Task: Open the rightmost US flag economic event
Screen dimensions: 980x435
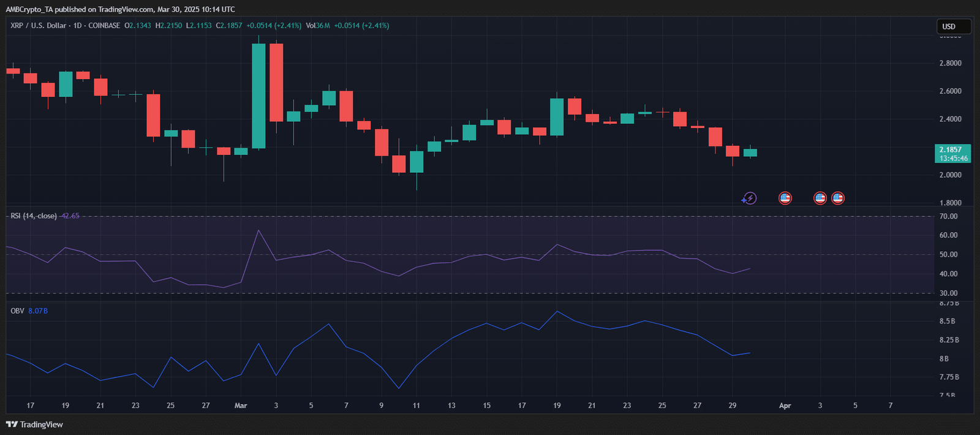Action: click(838, 198)
